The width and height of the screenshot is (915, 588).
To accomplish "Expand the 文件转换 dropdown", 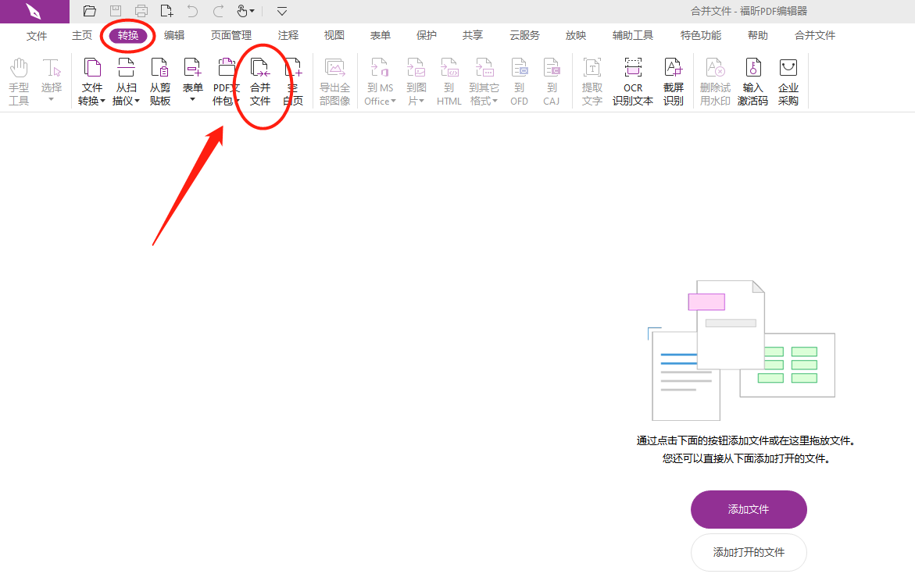I will (x=102, y=100).
